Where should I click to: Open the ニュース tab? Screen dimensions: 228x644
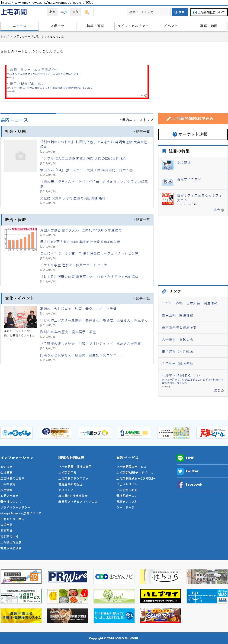[x=19, y=26]
